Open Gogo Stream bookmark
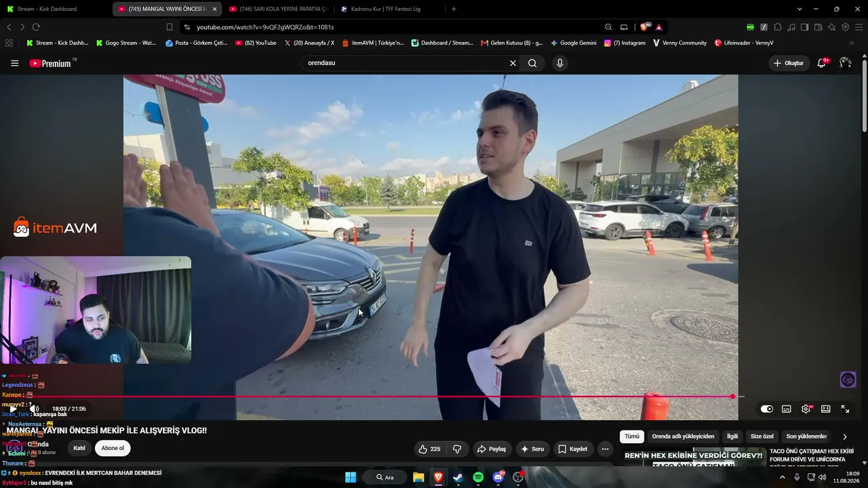868x488 pixels. pyautogui.click(x=126, y=43)
